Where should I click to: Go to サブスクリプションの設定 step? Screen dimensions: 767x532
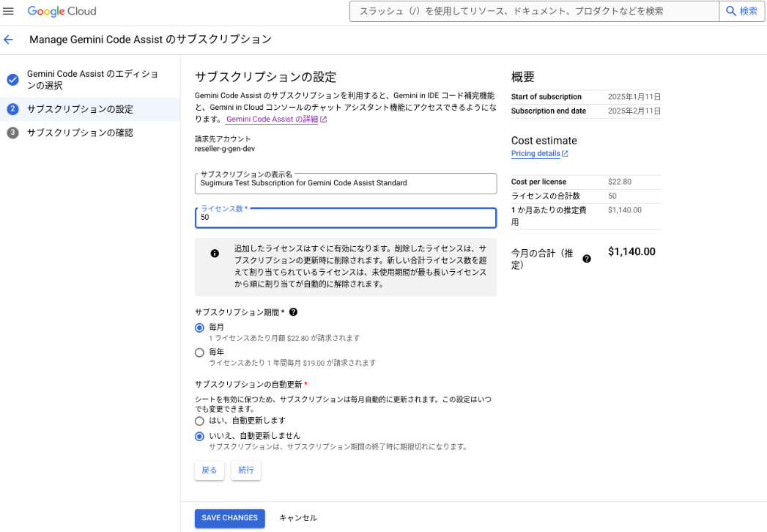tap(80, 109)
